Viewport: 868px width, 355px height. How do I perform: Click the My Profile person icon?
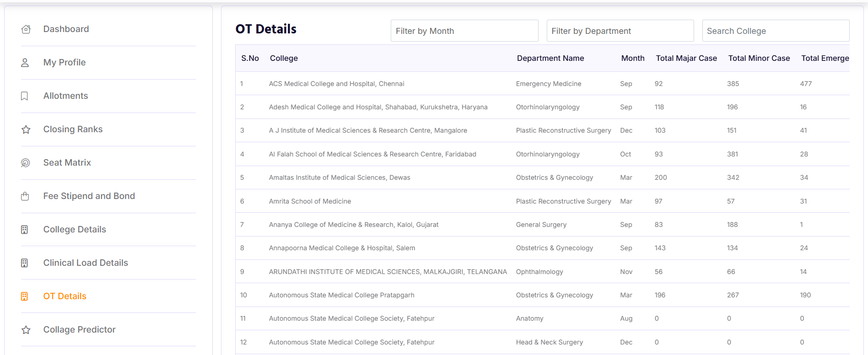[25, 63]
